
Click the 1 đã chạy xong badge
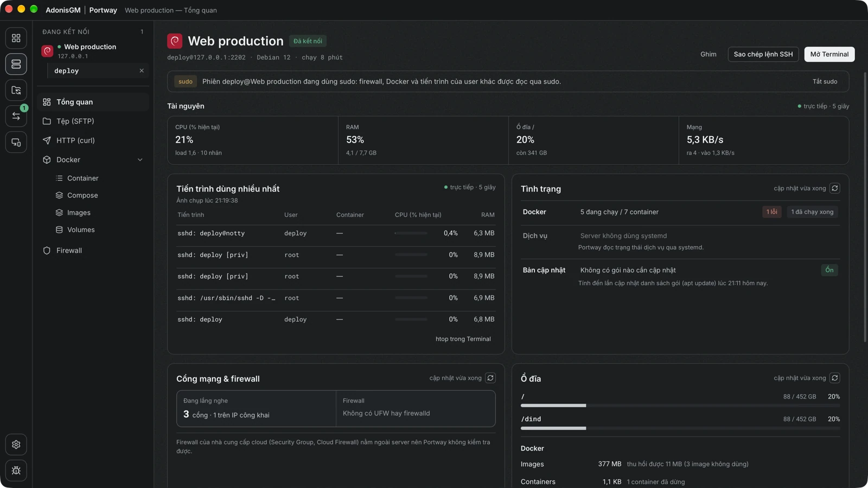click(812, 212)
